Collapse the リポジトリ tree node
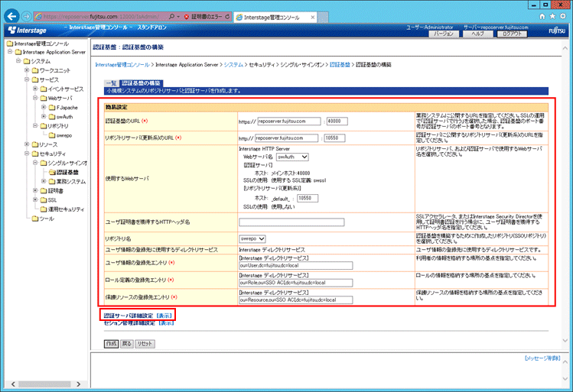Image resolution: width=573 pixels, height=392 pixels. (x=35, y=125)
